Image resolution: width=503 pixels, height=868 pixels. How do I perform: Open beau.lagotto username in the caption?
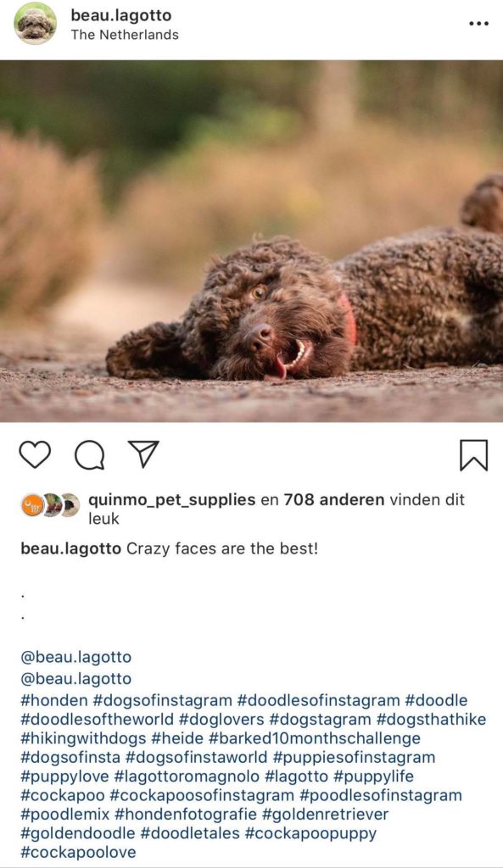(71, 549)
